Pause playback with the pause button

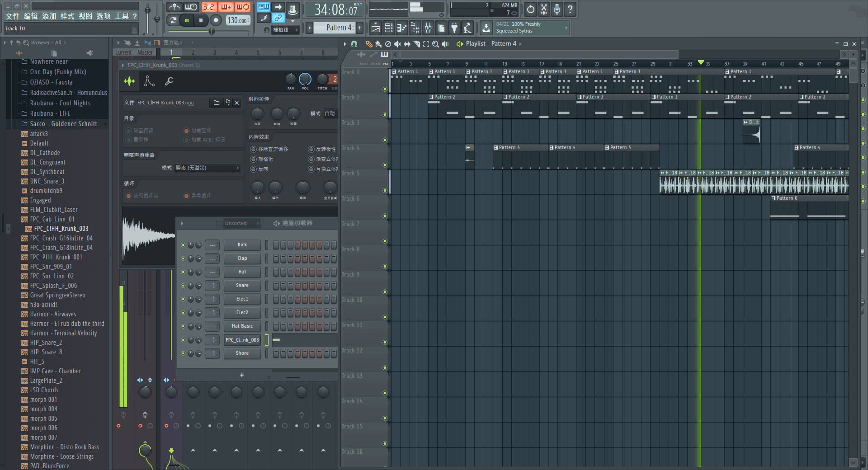tap(187, 20)
